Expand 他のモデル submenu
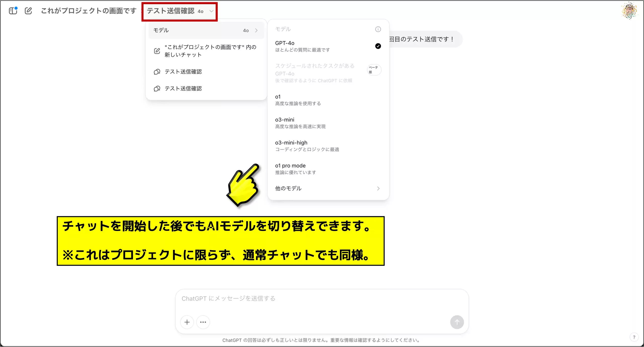 coord(328,188)
